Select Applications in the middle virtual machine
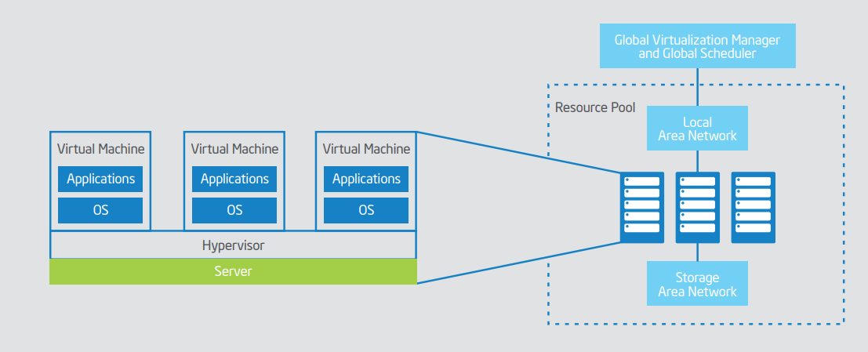This screenshot has width=868, height=352. click(234, 179)
